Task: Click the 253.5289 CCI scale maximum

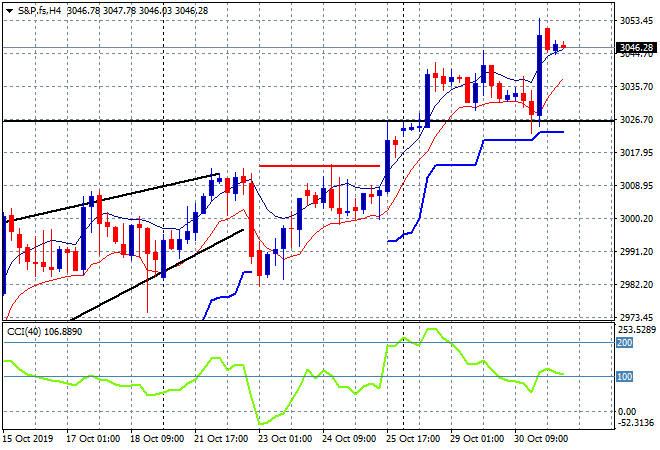Action: tap(637, 329)
